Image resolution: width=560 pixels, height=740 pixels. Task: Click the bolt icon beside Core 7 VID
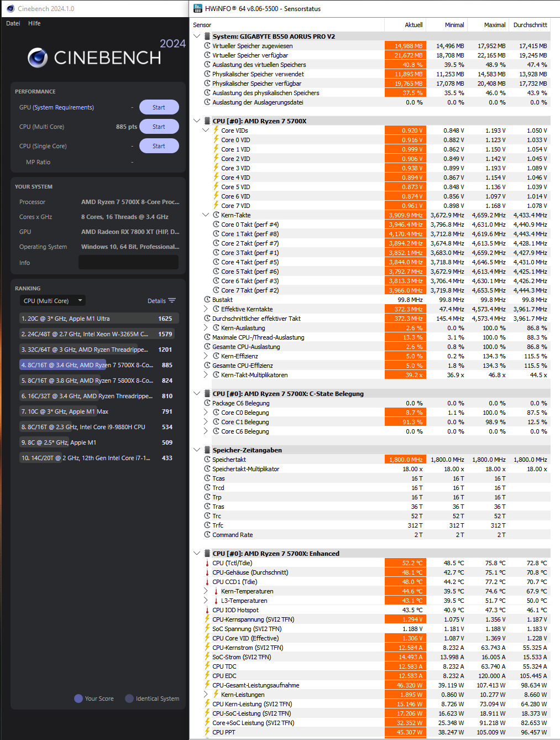216,206
